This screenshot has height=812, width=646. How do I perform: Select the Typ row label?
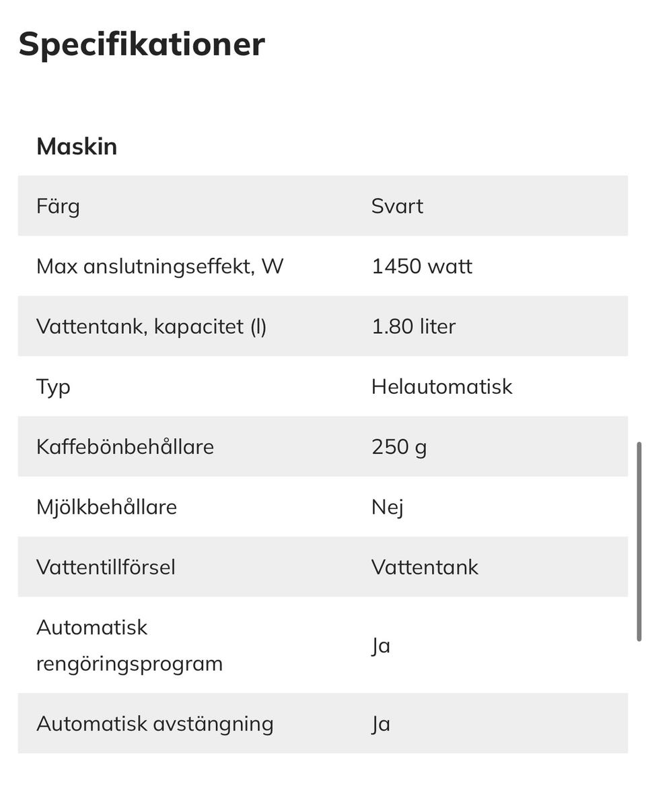(x=53, y=387)
